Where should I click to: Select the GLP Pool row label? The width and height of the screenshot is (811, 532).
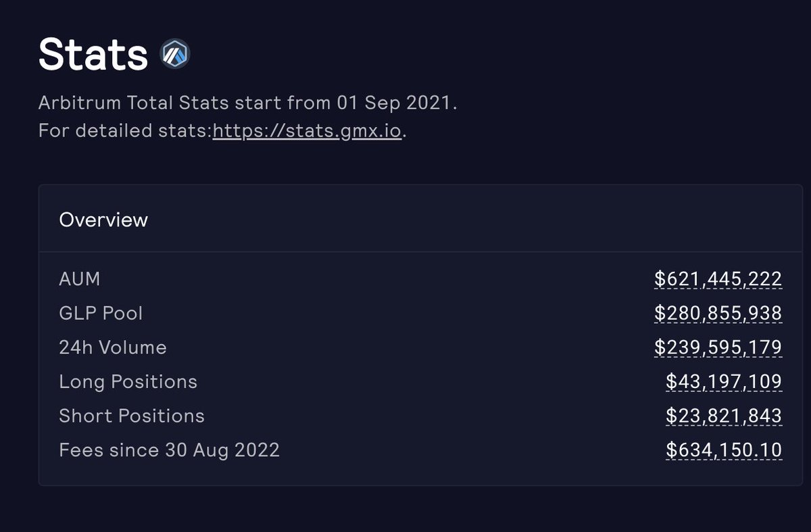101,313
